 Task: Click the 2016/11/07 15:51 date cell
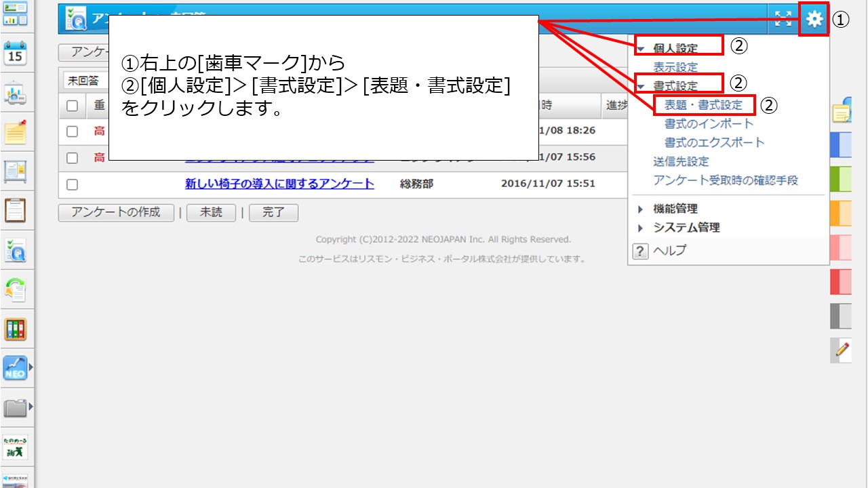(548, 184)
